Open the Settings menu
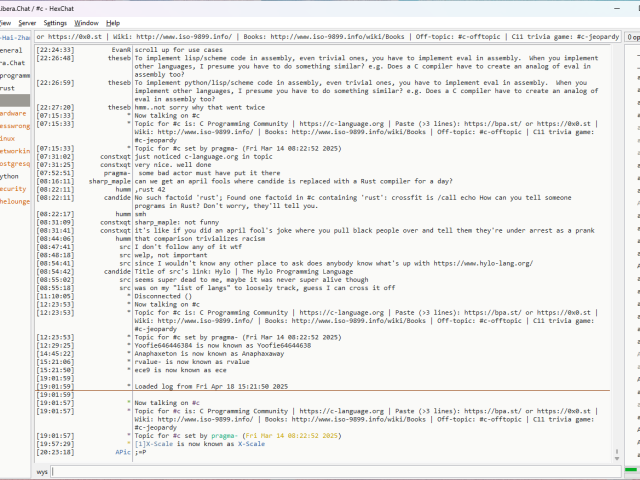The width and height of the screenshot is (640, 480). tap(55, 22)
